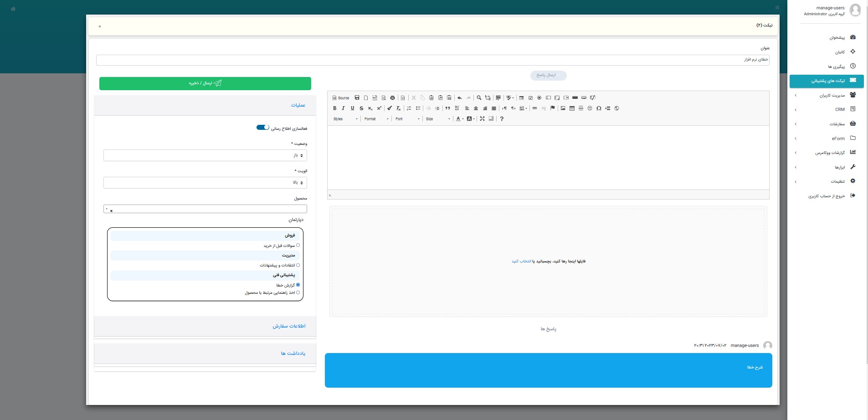Screen dimensions: 868x420
Task: Select the سوالات قبل از خرید radio button
Action: [298, 246]
